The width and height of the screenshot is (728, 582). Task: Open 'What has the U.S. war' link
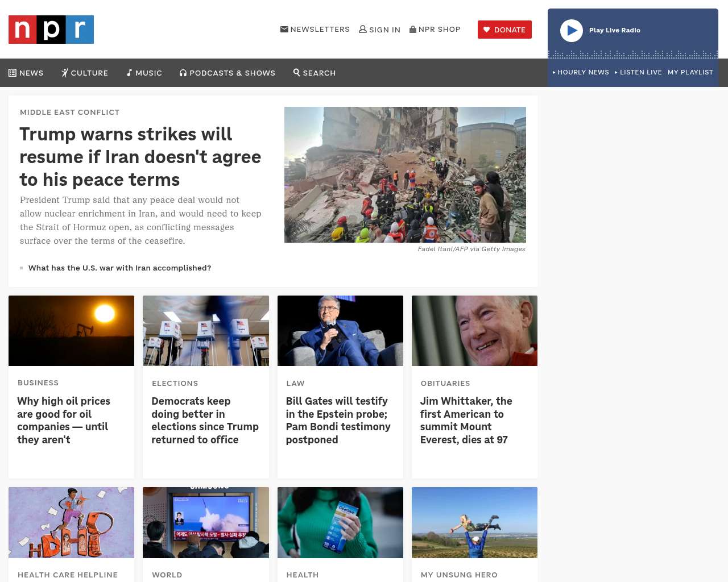[x=119, y=268]
